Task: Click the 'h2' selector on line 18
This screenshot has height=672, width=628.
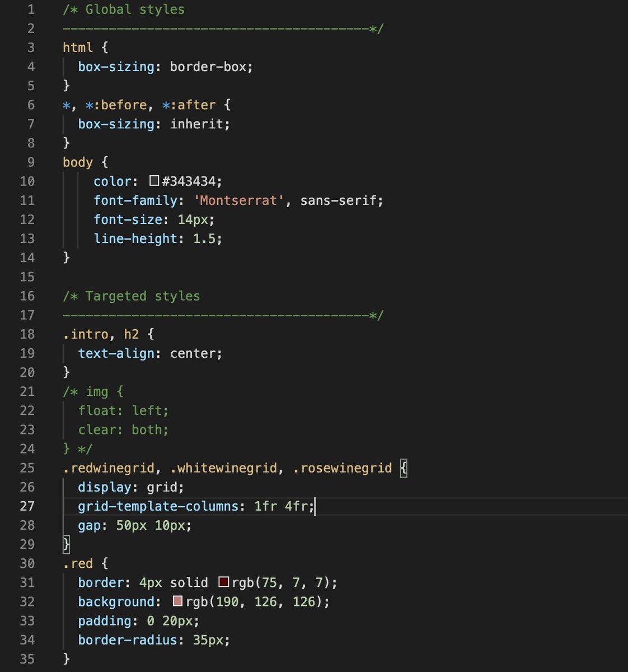Action: click(132, 334)
